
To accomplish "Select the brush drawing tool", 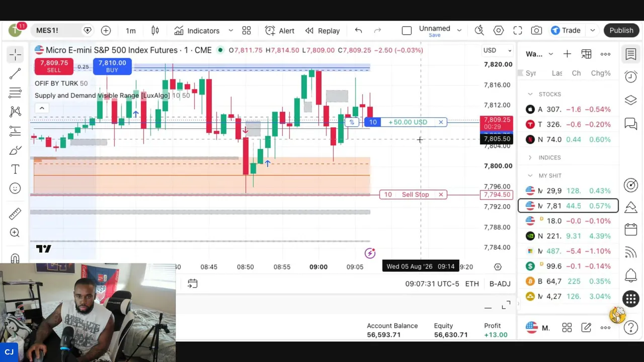I will (15, 150).
